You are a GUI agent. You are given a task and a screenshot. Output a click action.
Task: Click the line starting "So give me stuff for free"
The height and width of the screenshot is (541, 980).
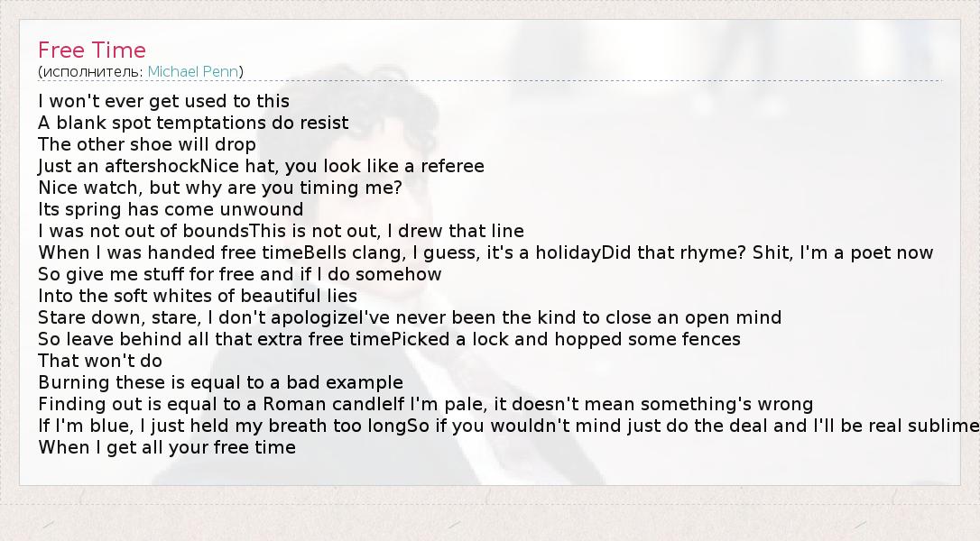[239, 274]
